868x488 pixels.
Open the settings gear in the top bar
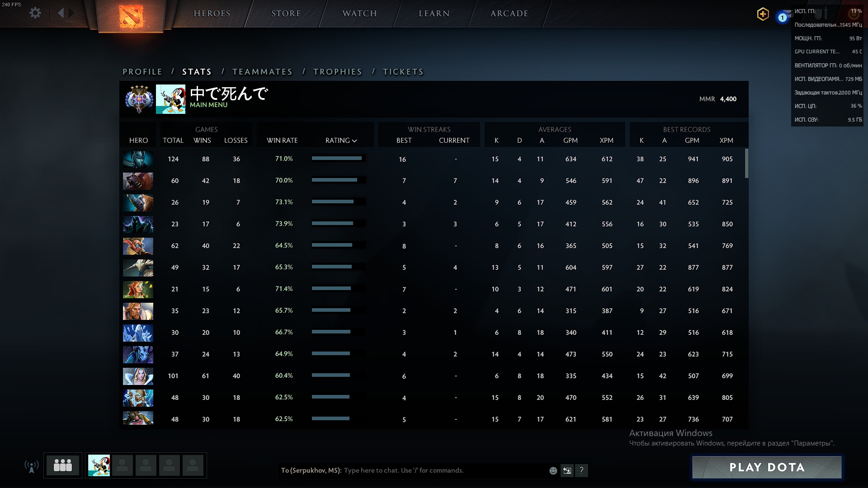click(35, 13)
